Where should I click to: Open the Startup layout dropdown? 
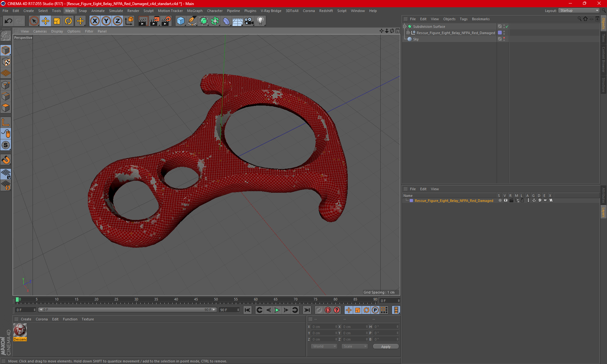(x=579, y=10)
